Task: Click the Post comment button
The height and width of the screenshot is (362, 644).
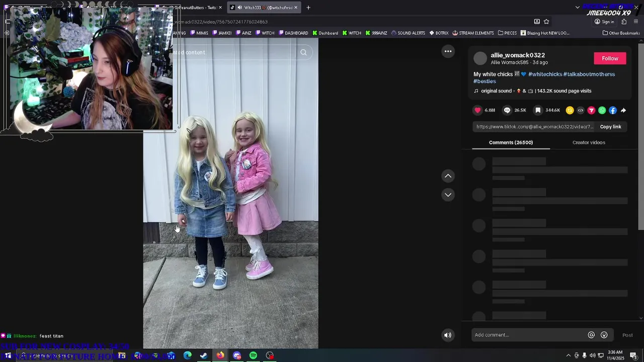Action: (627, 335)
